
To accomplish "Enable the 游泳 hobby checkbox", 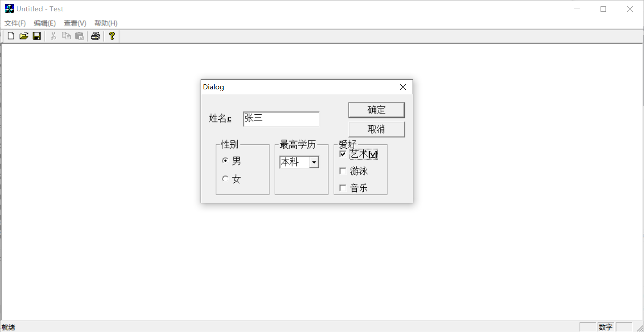I will 343,171.
